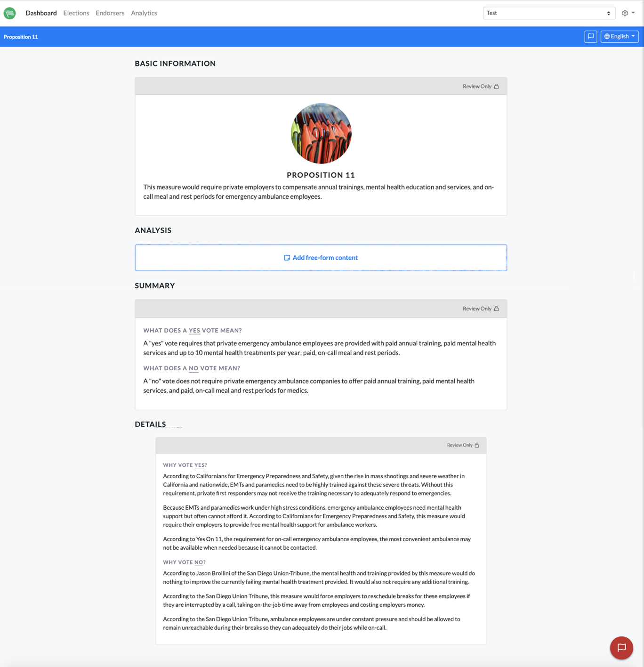Click the BASIC INFORMATION section title

(x=175, y=64)
